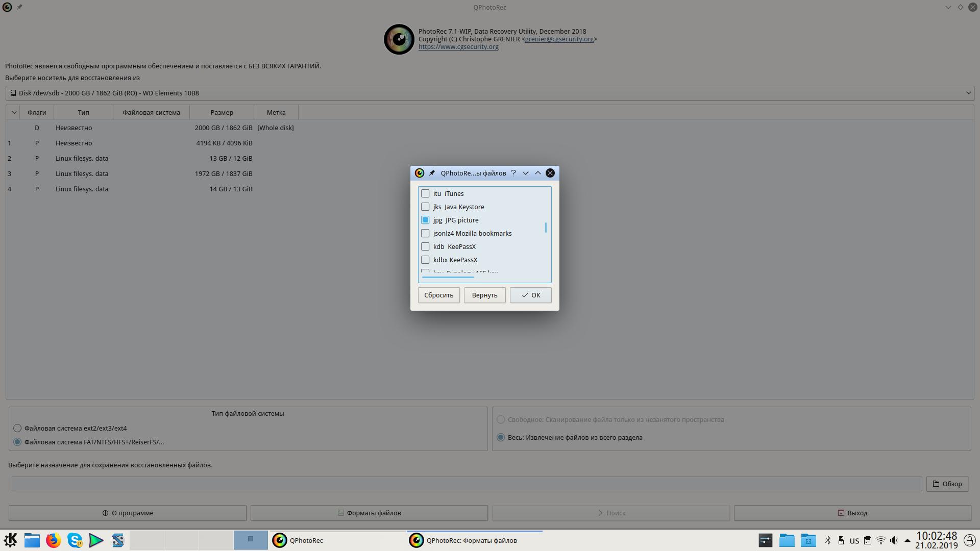This screenshot has height=551, width=980.
Task: Enable the jks Java Keystore checkbox
Action: point(425,207)
